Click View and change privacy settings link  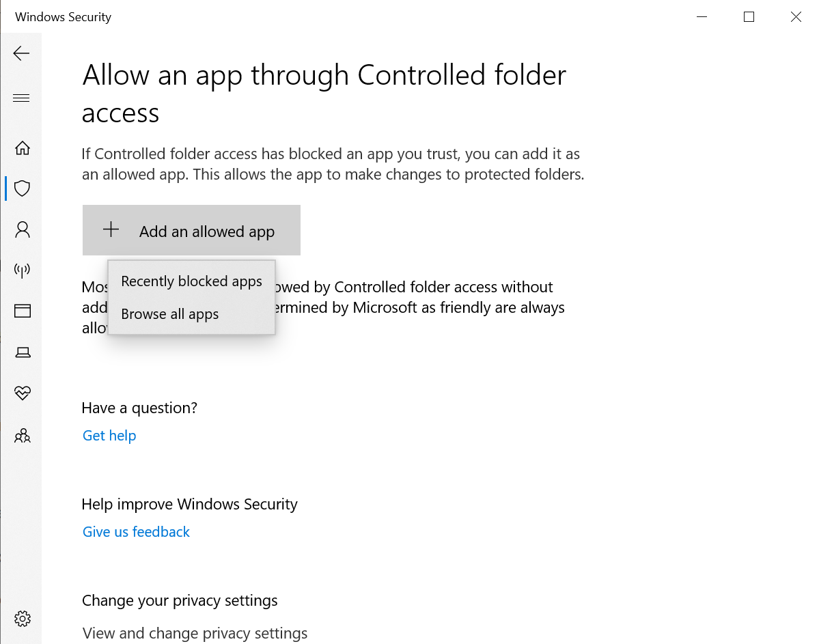[195, 633]
